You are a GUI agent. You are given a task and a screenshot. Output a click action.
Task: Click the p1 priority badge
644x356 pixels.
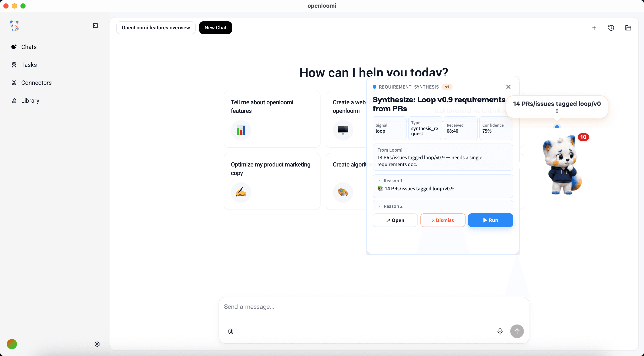coord(447,87)
